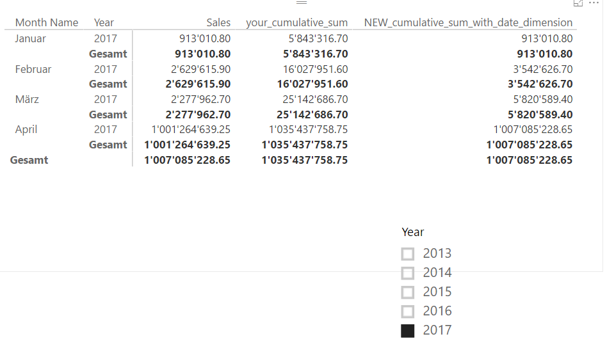Click bold Sales subtotal 913'010.80 under Januar
This screenshot has height=364, width=607.
[x=202, y=54]
